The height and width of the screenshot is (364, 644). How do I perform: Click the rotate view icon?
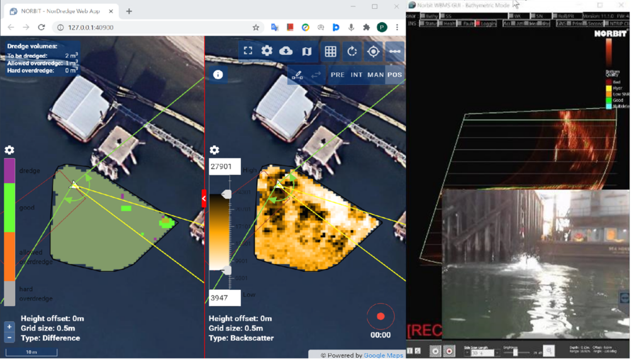pyautogui.click(x=351, y=51)
